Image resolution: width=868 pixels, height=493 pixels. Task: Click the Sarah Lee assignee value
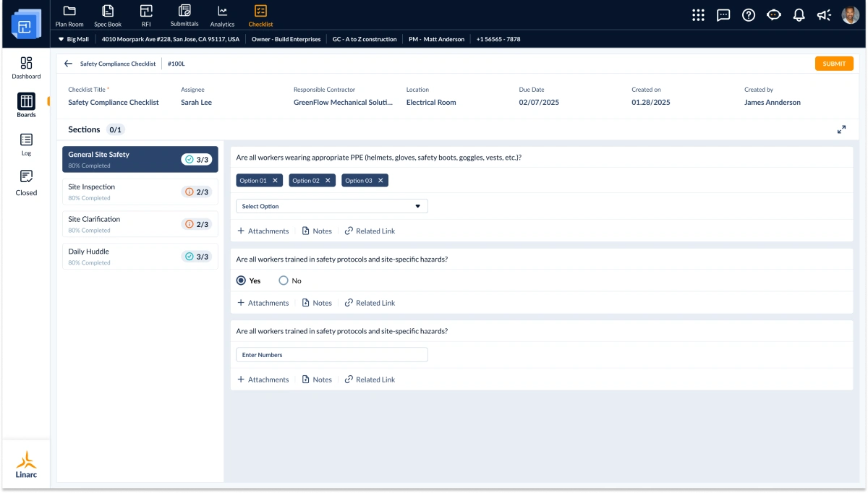pos(196,103)
